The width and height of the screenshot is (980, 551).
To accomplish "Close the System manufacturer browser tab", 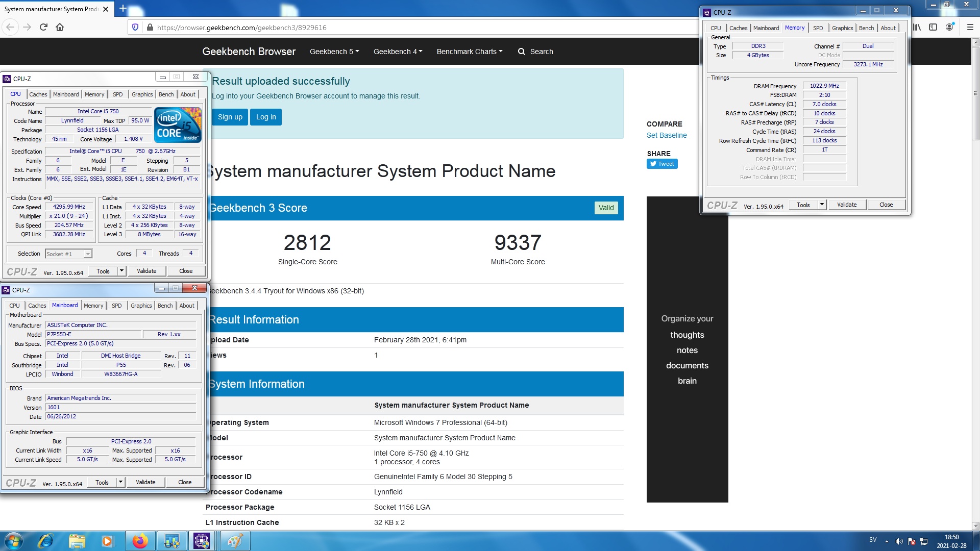I will tap(106, 9).
